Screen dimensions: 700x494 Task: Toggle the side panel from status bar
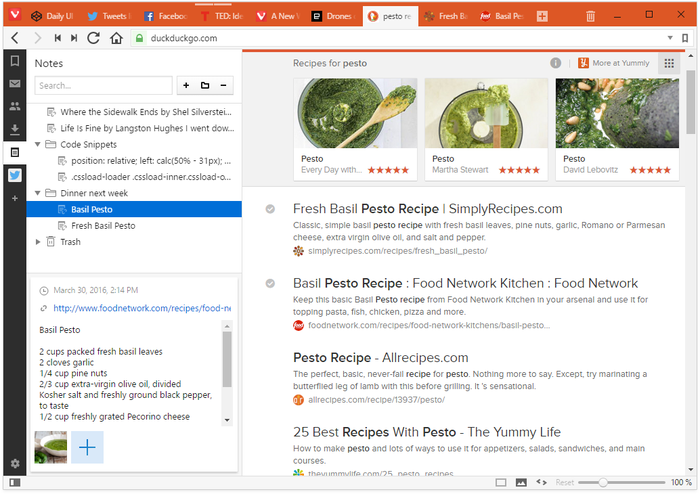point(15,482)
